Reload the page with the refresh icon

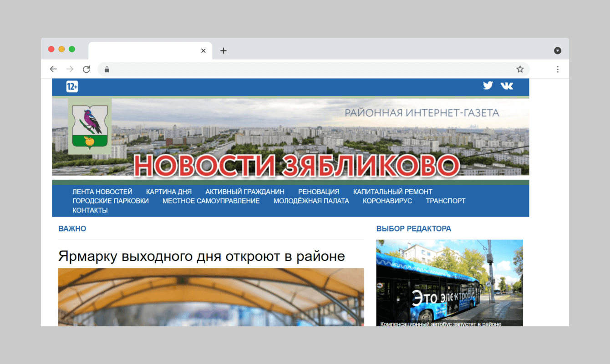coord(86,69)
